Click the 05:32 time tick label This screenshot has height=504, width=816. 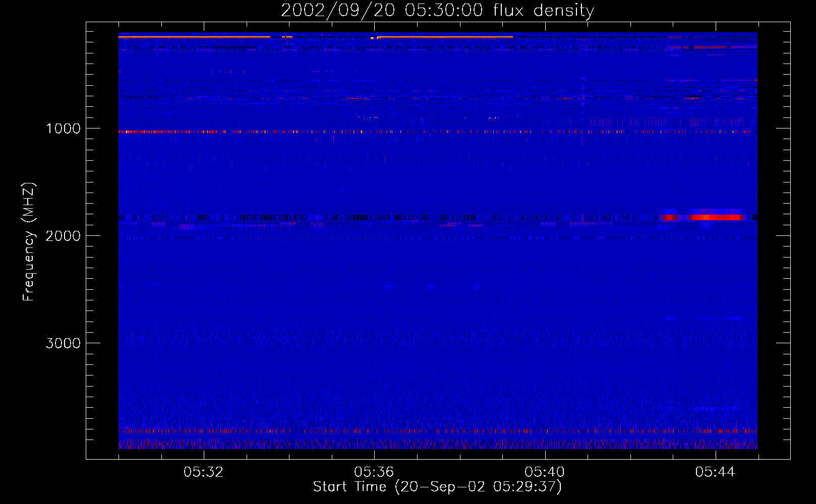203,472
